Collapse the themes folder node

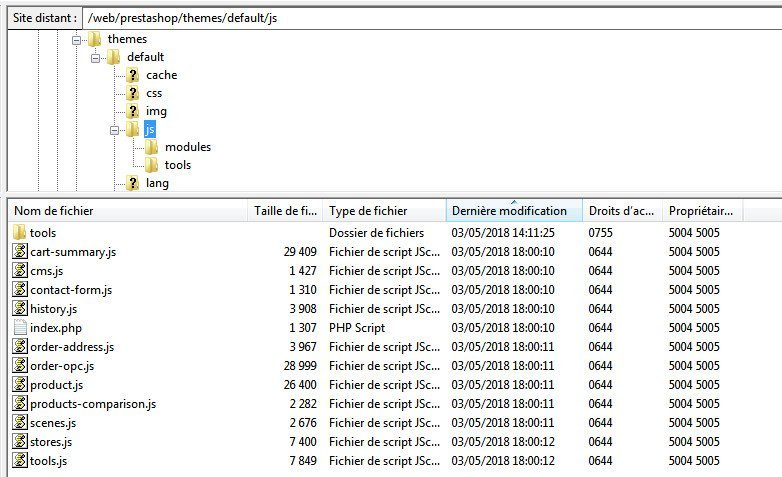click(x=76, y=40)
